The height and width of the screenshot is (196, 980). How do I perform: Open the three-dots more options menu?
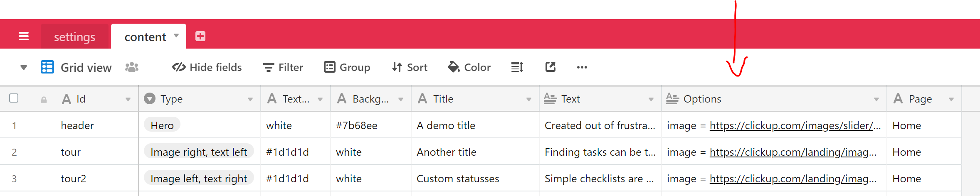[x=582, y=67]
